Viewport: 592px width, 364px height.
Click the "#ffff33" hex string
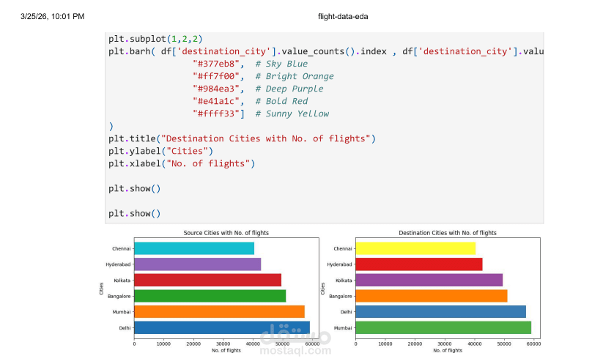tap(216, 114)
